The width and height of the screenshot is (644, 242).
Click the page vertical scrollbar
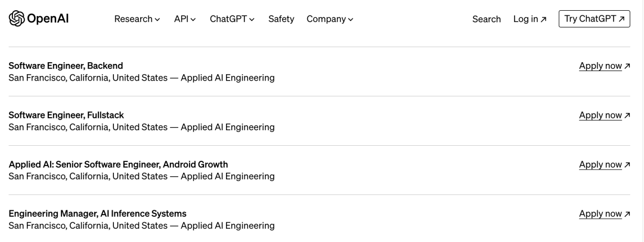[641, 120]
